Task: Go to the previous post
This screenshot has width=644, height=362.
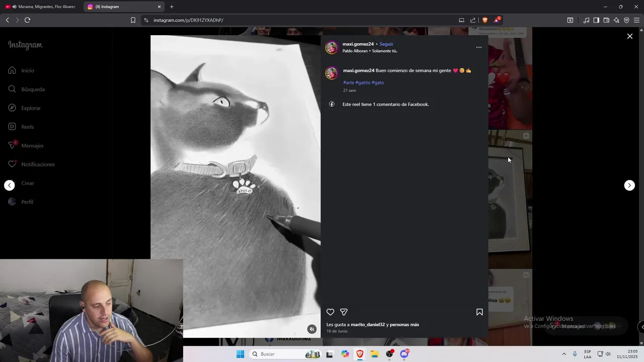Action: click(x=10, y=186)
